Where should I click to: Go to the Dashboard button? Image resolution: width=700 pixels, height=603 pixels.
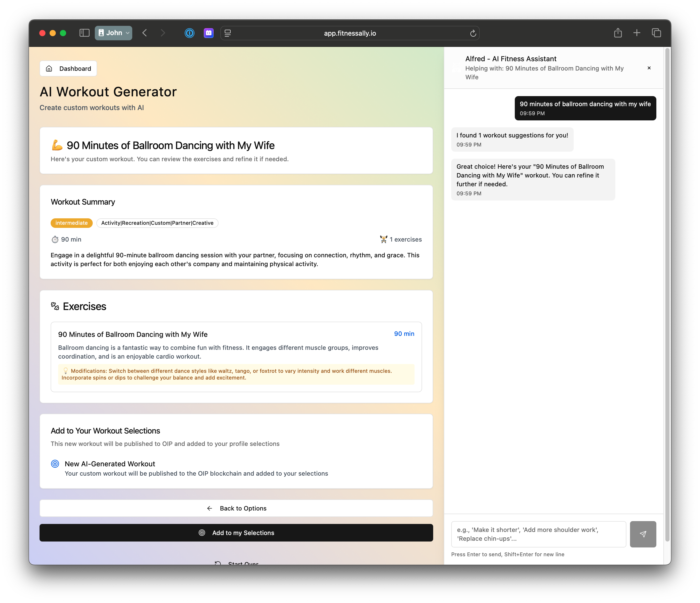68,68
